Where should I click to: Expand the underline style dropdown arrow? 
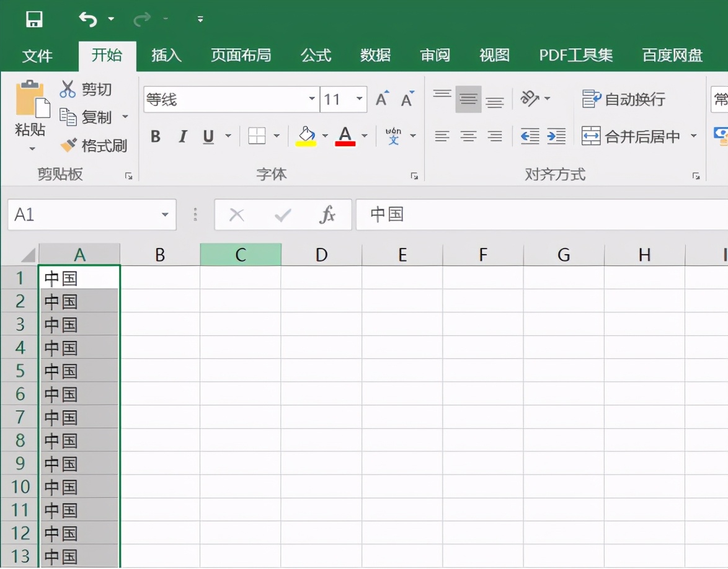pyautogui.click(x=228, y=136)
